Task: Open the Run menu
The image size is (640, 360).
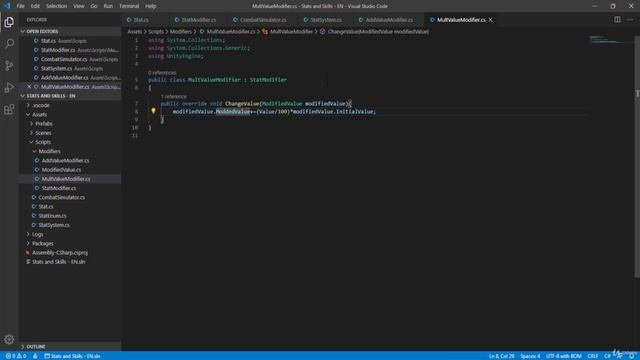Action: point(108,6)
